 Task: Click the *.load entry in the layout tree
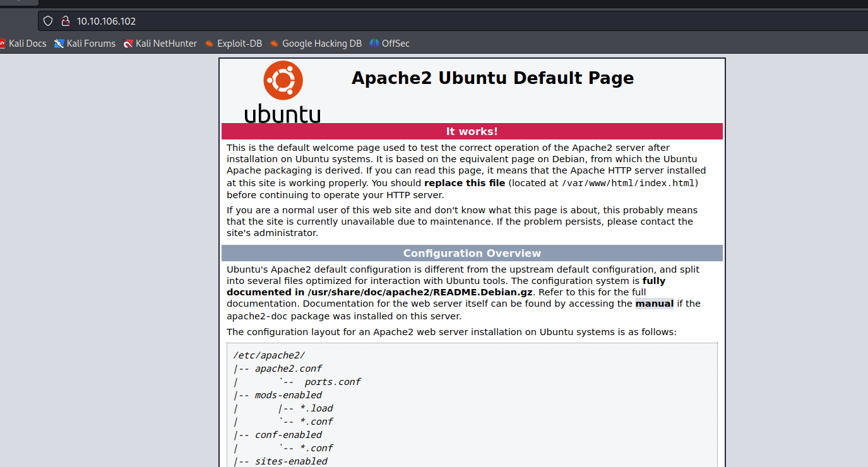[316, 408]
